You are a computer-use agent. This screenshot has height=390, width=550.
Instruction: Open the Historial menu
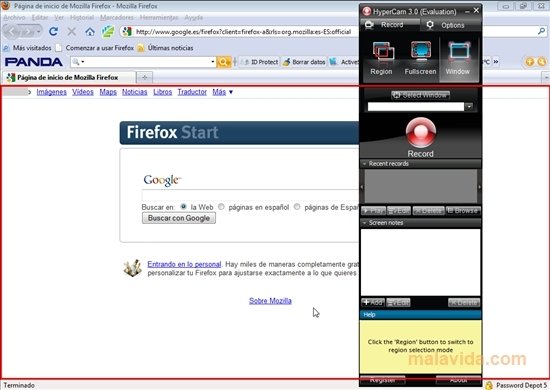[x=82, y=17]
